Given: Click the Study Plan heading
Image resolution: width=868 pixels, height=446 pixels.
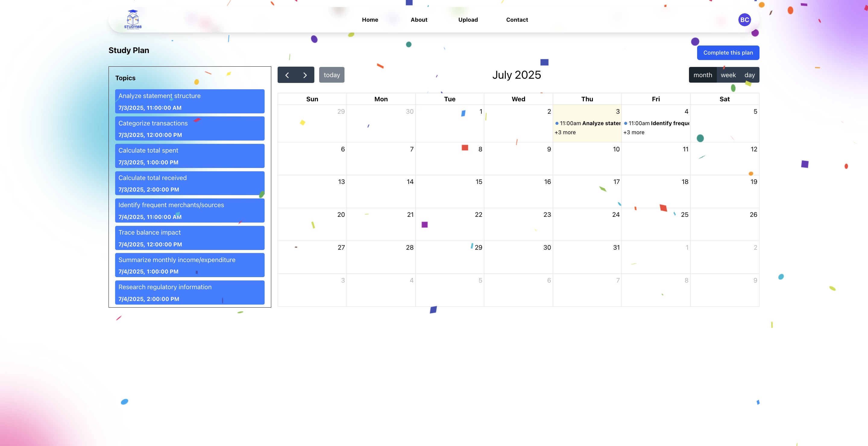Looking at the screenshot, I should click(129, 50).
